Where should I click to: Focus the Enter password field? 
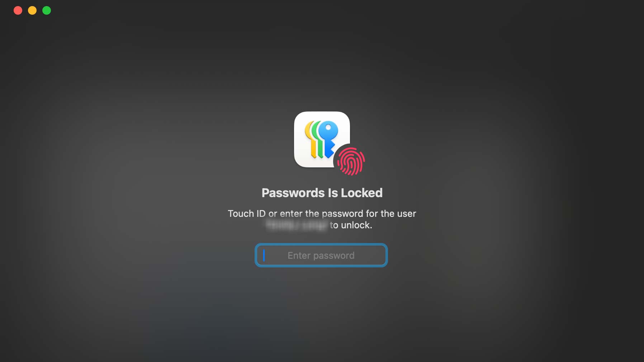pyautogui.click(x=321, y=255)
